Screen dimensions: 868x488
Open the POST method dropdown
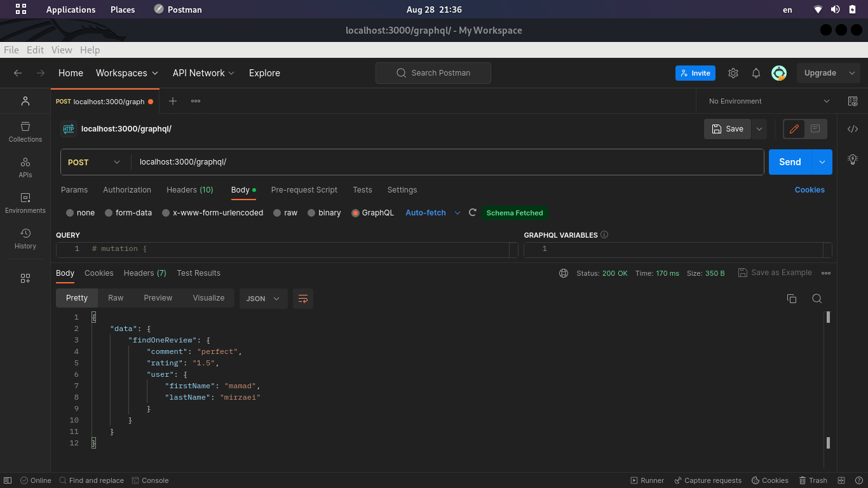[94, 162]
